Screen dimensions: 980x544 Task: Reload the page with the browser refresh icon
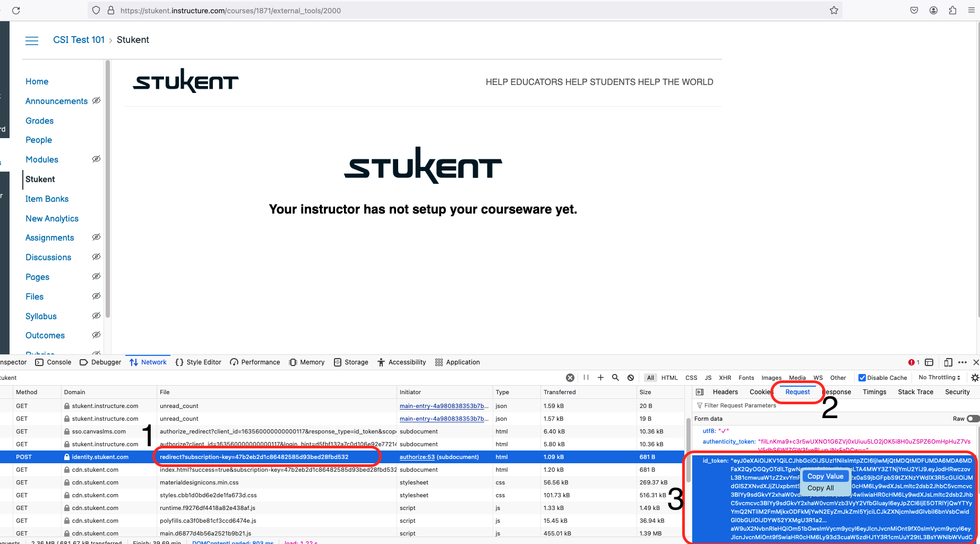point(16,10)
